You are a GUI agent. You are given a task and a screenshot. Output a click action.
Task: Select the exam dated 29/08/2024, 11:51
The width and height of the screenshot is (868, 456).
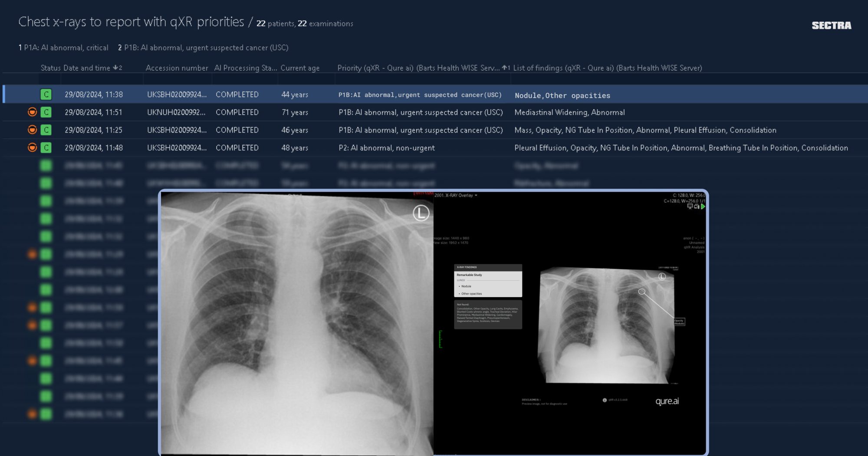coord(94,112)
